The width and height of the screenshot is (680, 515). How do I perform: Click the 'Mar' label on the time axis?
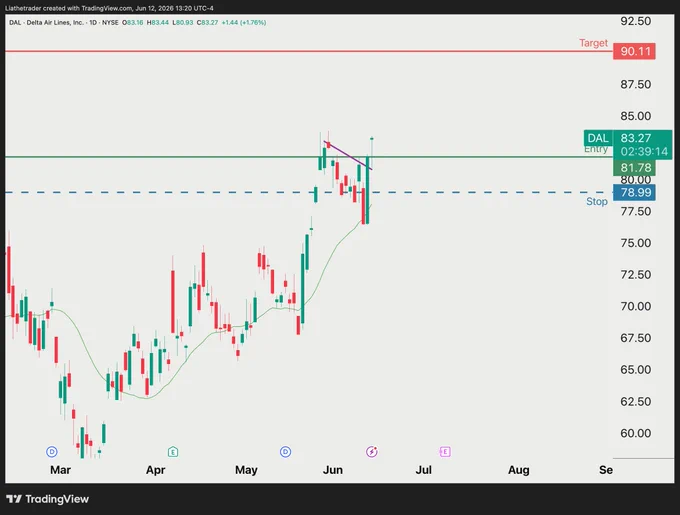pos(60,470)
